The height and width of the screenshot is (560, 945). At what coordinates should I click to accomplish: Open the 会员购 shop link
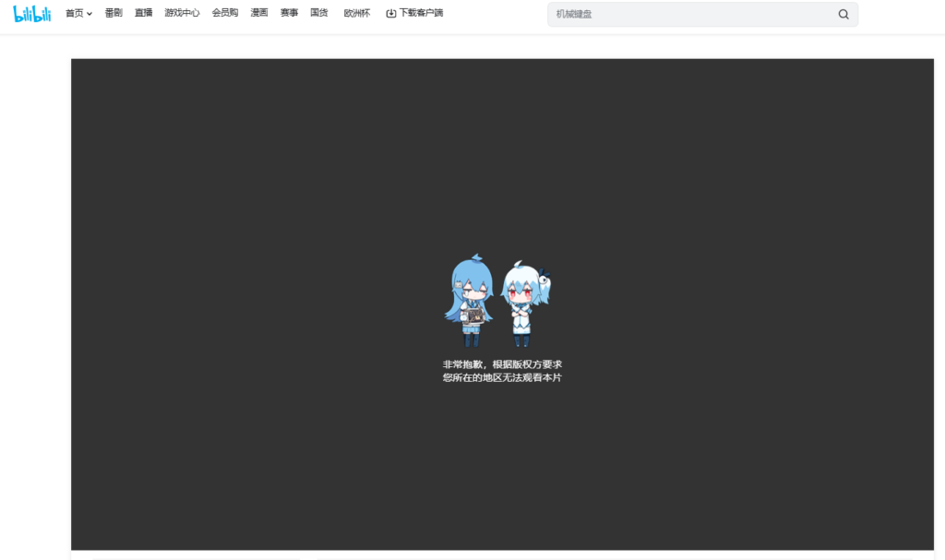pyautogui.click(x=225, y=14)
